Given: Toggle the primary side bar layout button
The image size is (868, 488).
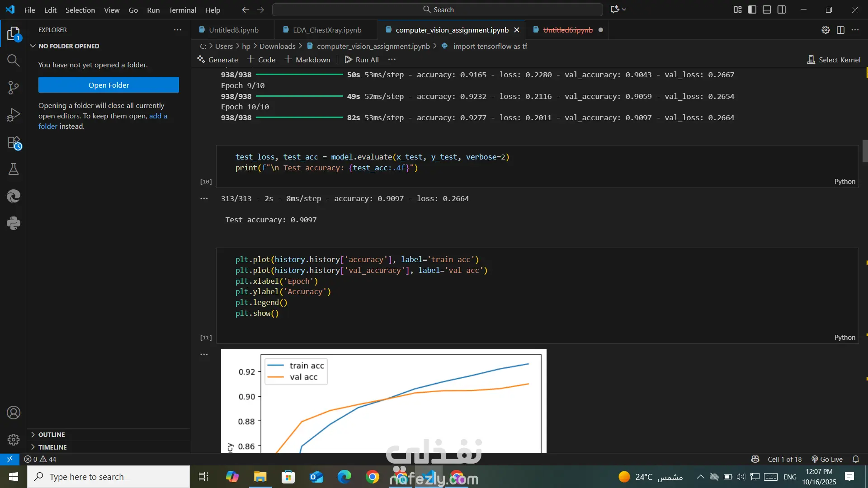Looking at the screenshot, I should tap(752, 9).
